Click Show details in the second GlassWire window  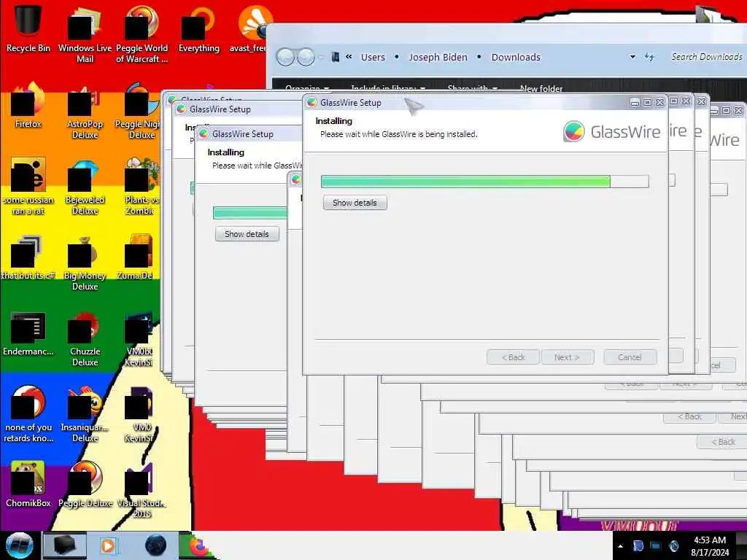[x=247, y=234]
